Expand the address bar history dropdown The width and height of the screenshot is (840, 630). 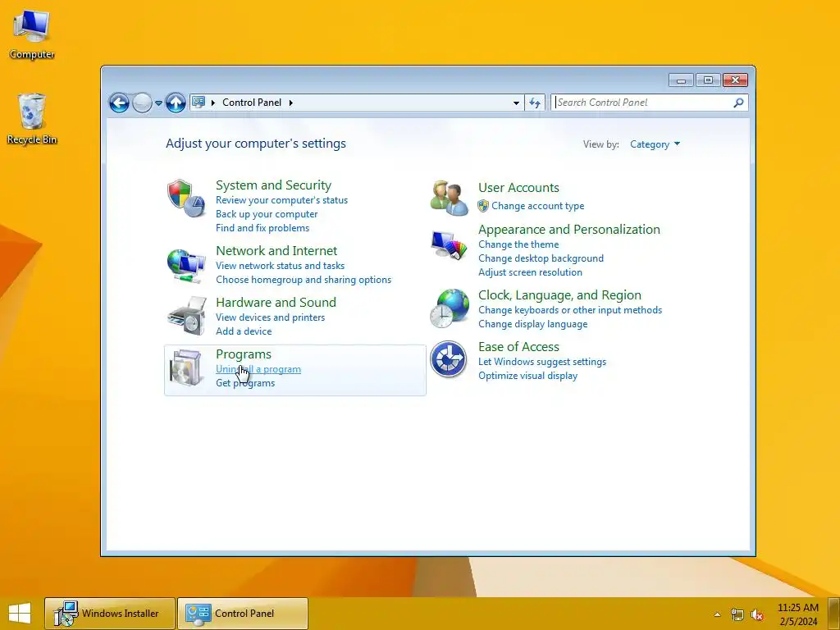(x=516, y=103)
